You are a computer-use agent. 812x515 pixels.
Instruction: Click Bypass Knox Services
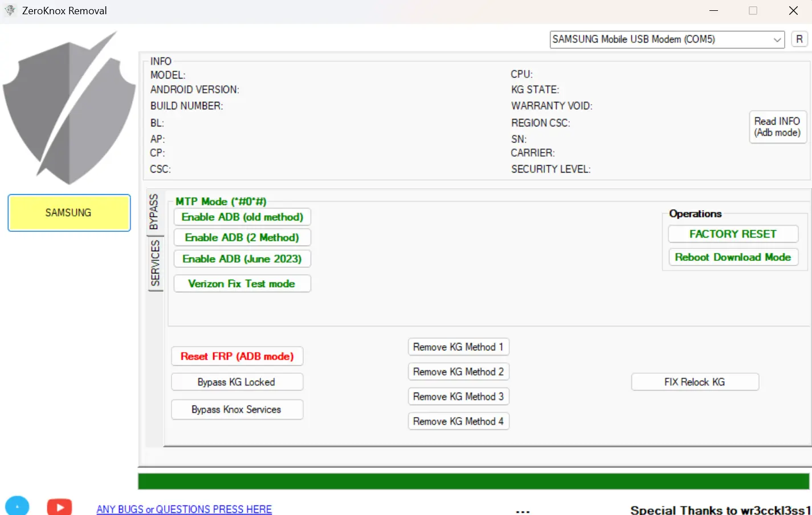[237, 410]
